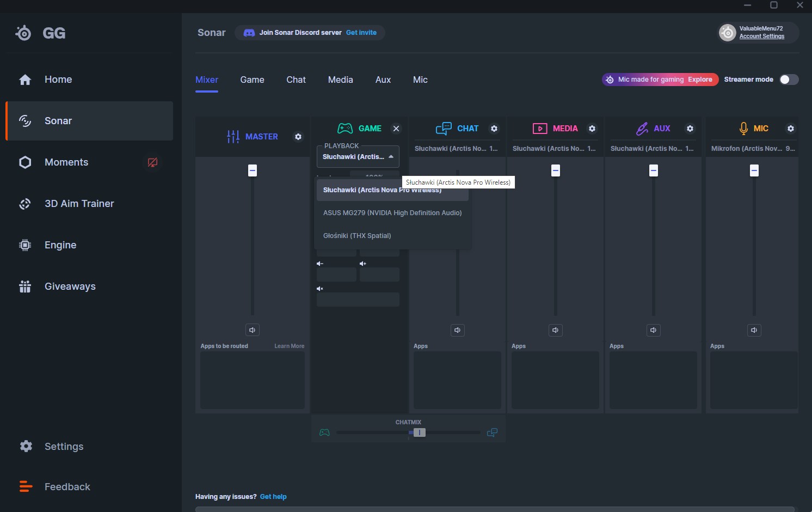The image size is (812, 512).
Task: Open the Master channel settings gear
Action: pos(298,137)
